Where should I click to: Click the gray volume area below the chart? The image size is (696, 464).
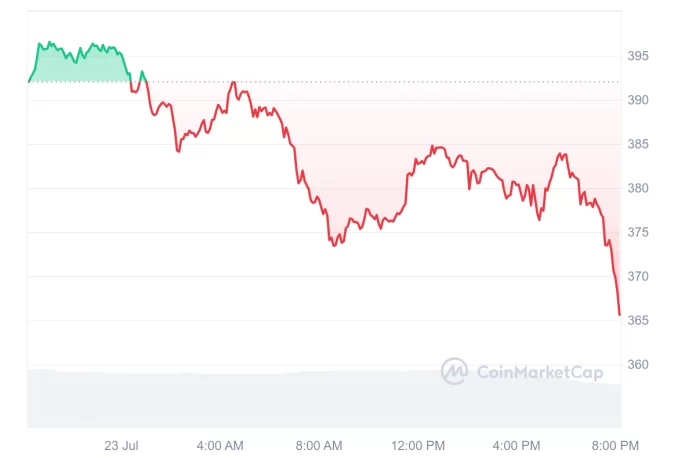point(300,400)
